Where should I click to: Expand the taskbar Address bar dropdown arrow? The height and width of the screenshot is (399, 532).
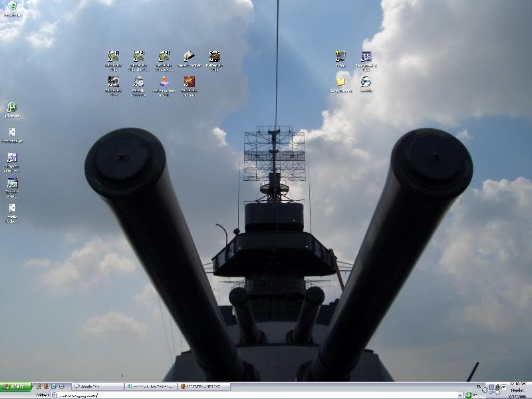(460, 395)
